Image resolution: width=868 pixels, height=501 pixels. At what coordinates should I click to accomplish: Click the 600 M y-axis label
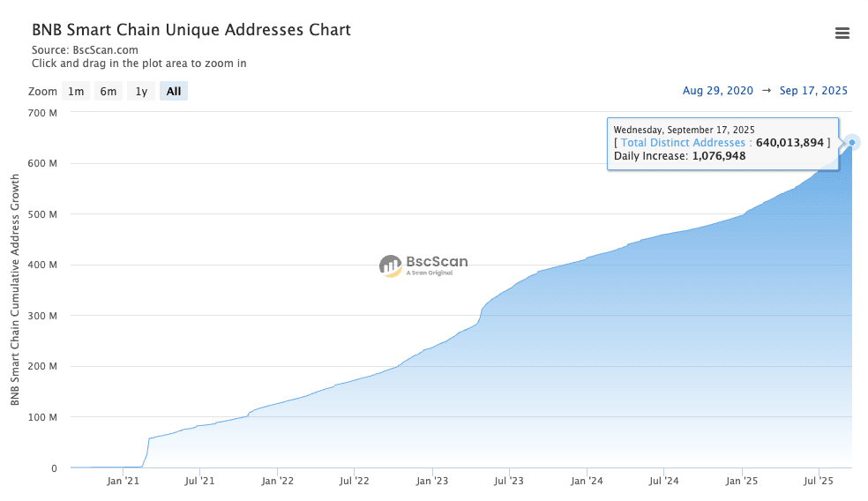42,163
